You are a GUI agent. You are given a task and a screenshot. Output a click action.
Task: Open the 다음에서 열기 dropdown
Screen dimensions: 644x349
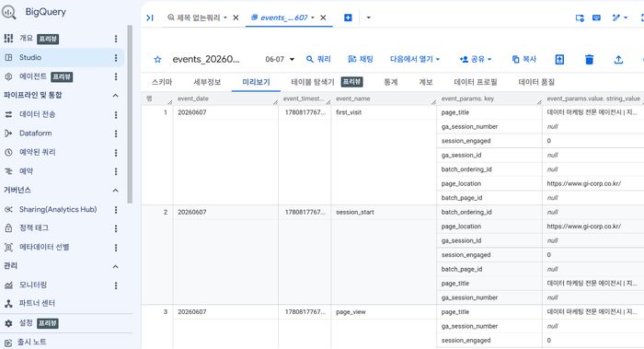coord(415,59)
